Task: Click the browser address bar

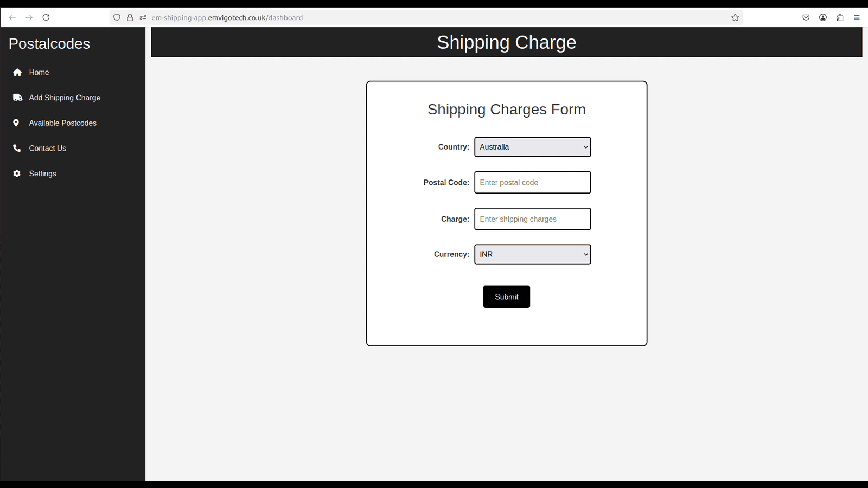Action: coord(380,17)
